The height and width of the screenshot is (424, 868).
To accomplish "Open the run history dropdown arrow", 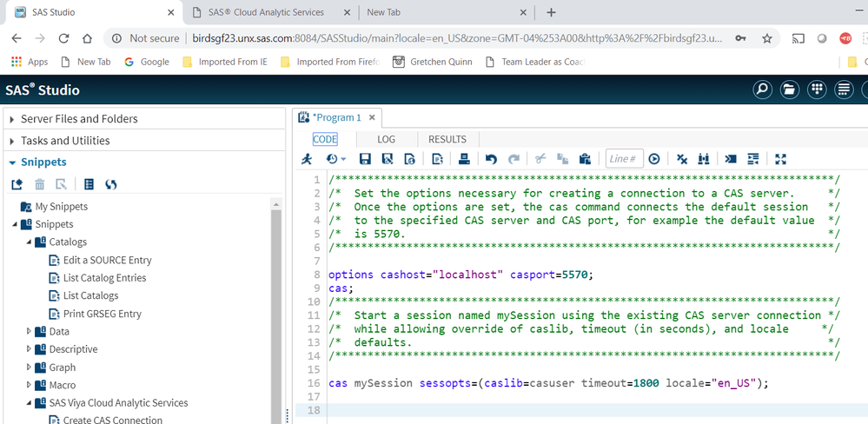I will tap(342, 160).
